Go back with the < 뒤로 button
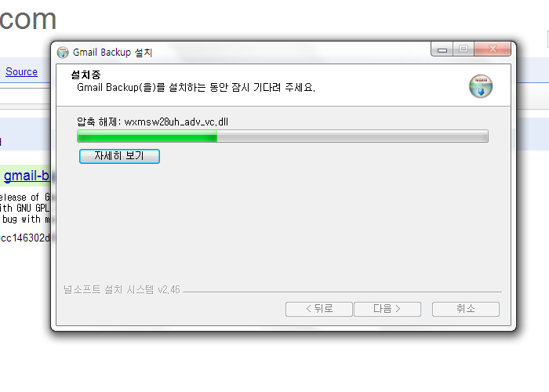Image resolution: width=549 pixels, height=392 pixels. click(x=319, y=309)
